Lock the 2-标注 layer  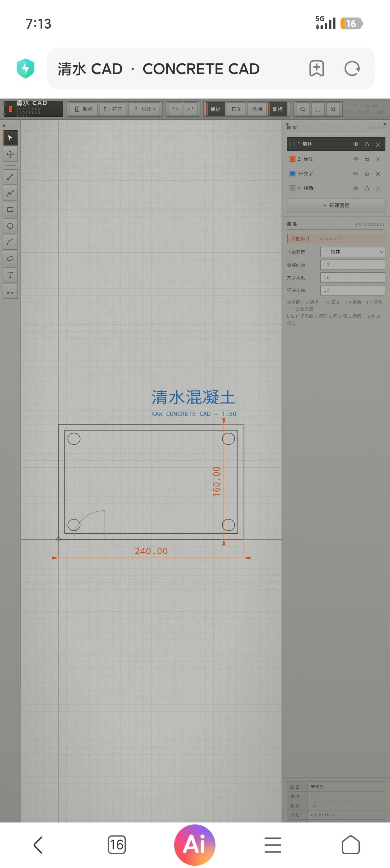click(367, 159)
